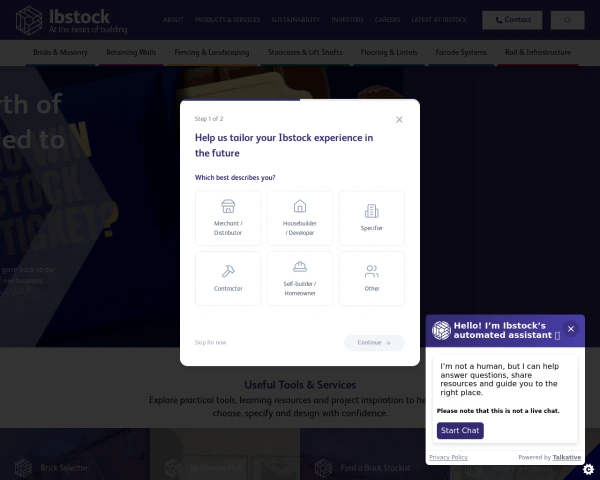This screenshot has height=480, width=600.
Task: Close the tailor experience dialog
Action: tap(399, 119)
